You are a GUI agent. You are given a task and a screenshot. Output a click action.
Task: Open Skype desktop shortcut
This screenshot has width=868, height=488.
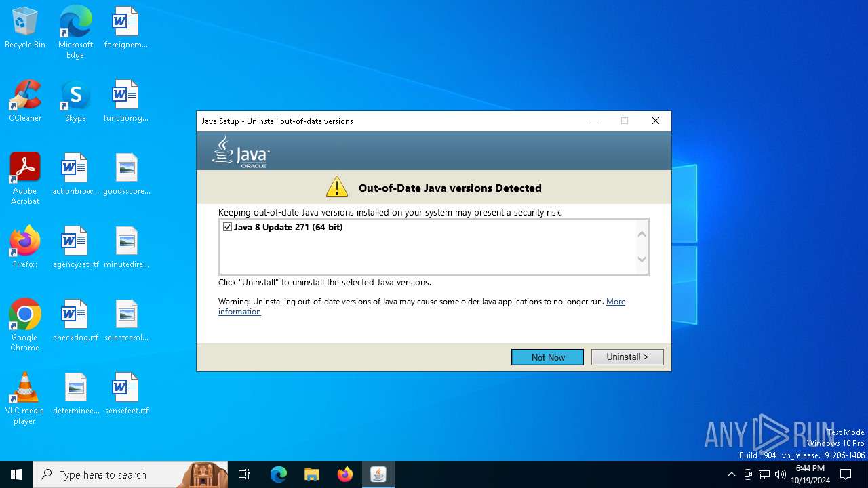[75, 102]
